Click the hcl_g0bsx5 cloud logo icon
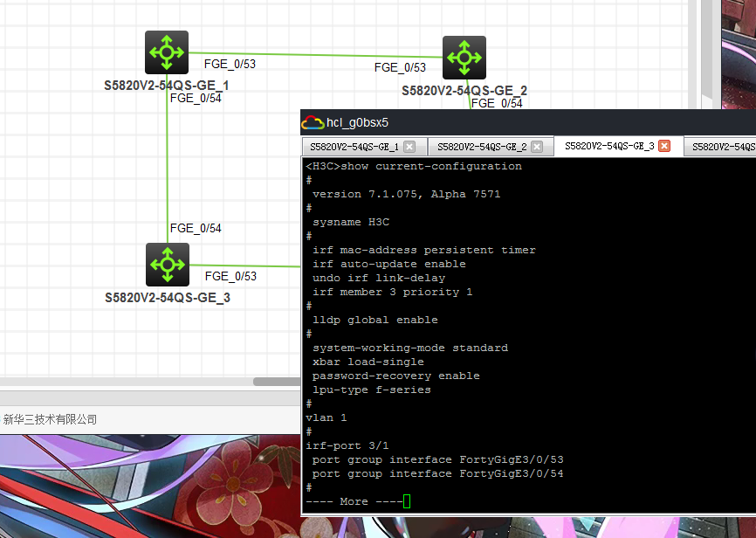 point(313,122)
